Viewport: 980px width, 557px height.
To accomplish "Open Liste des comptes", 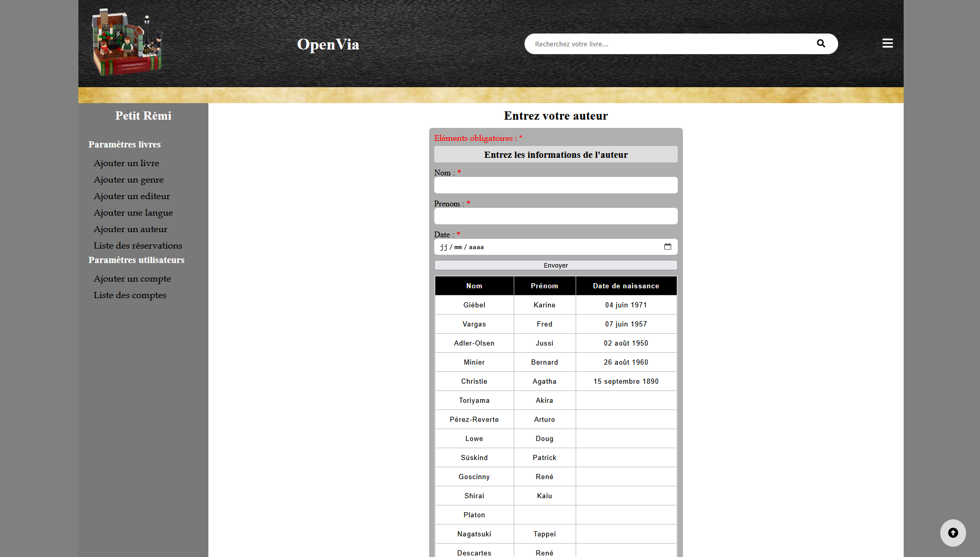I will (130, 295).
